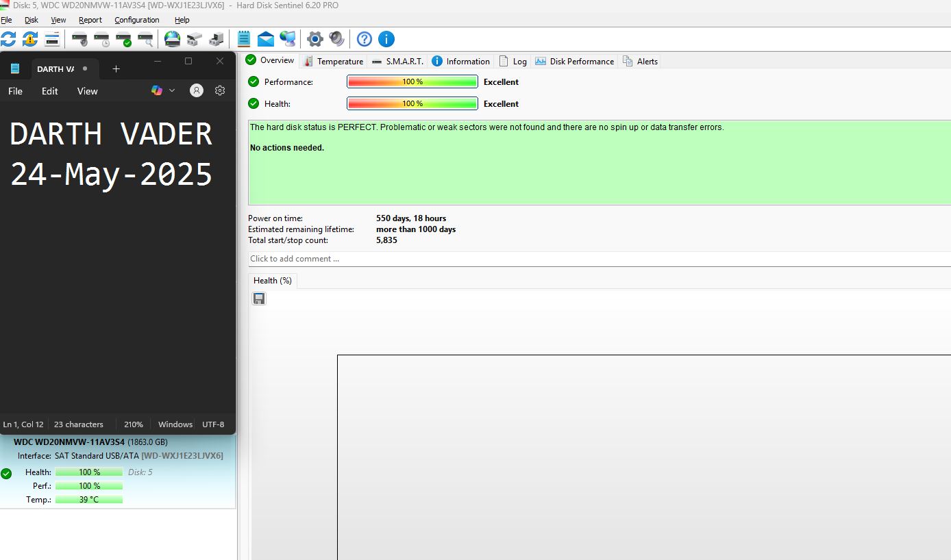Switch to the Temperature tab

(x=334, y=61)
